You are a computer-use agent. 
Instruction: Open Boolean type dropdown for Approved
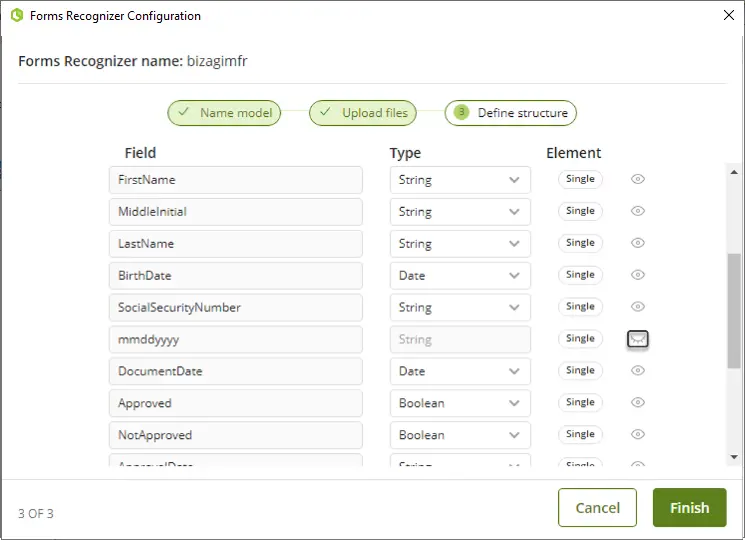pyautogui.click(x=460, y=403)
